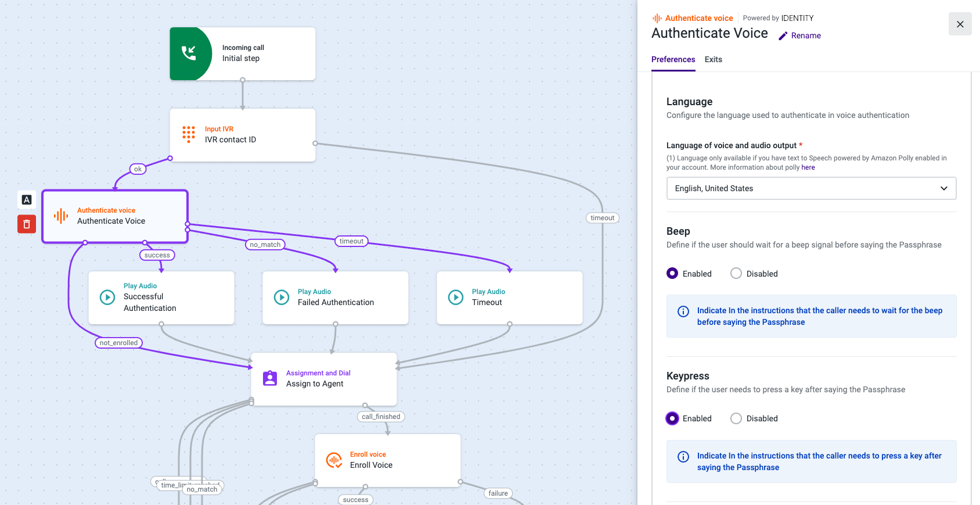Click the gray 'timeout' label on right
This screenshot has width=980, height=505.
pyautogui.click(x=602, y=218)
